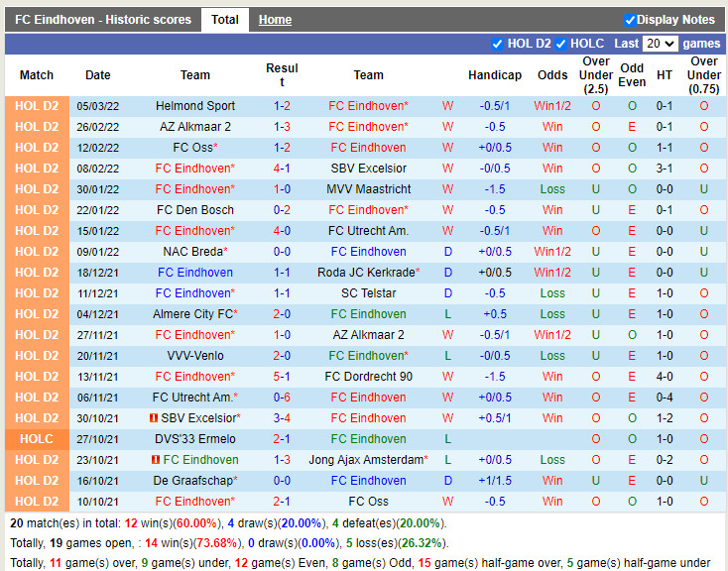The width and height of the screenshot is (728, 571).
Task: Click the Over Under (2.5) column header
Action: [x=596, y=75]
